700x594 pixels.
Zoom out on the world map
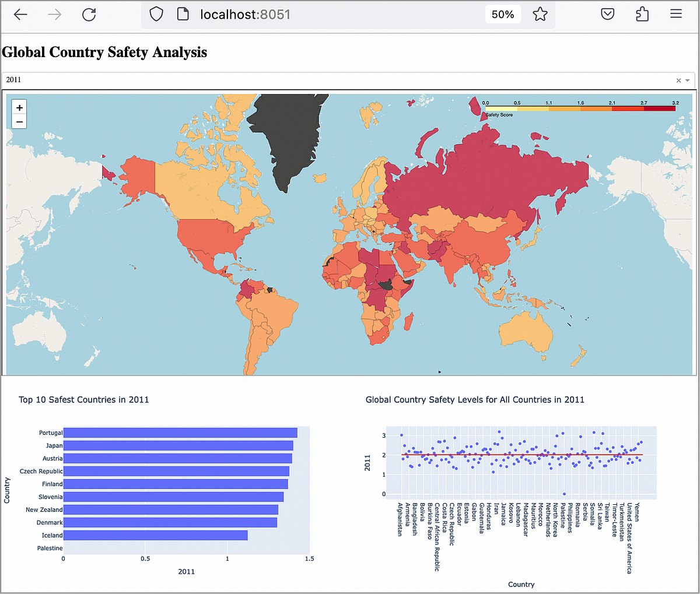pos(19,121)
